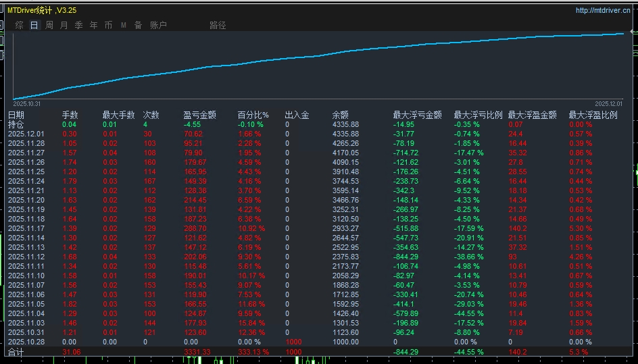
Task: Select the 日 daily statistics tab
Action: [34, 25]
